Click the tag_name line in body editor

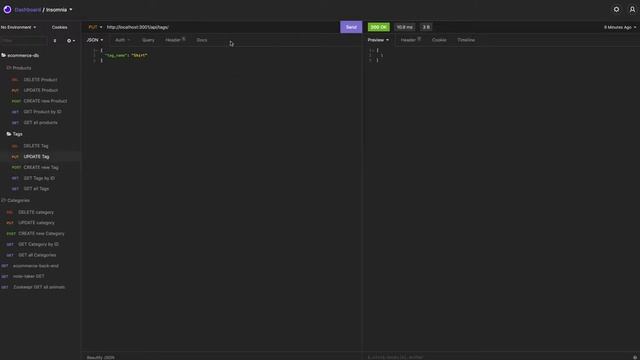(126, 55)
